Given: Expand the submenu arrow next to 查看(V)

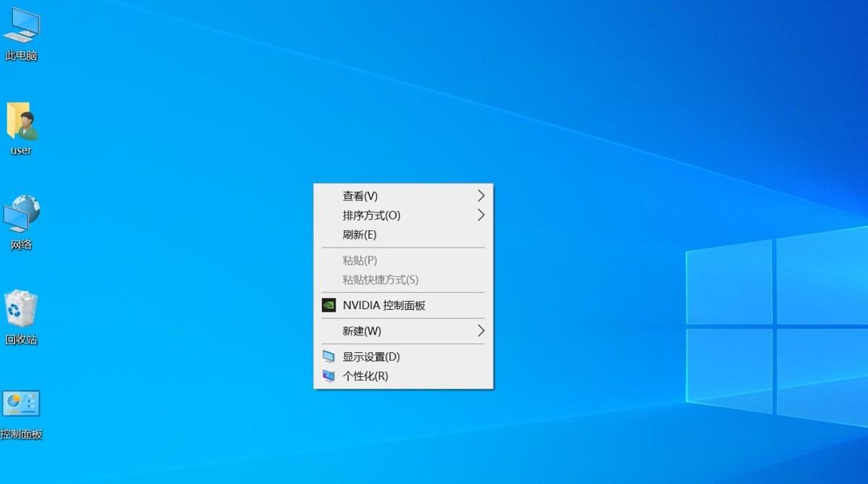Looking at the screenshot, I should click(480, 195).
